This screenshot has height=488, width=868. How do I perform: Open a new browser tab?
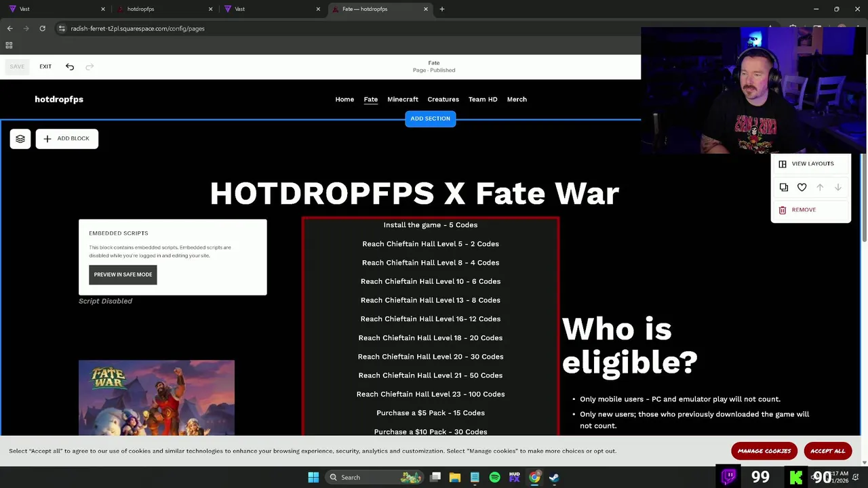442,9
